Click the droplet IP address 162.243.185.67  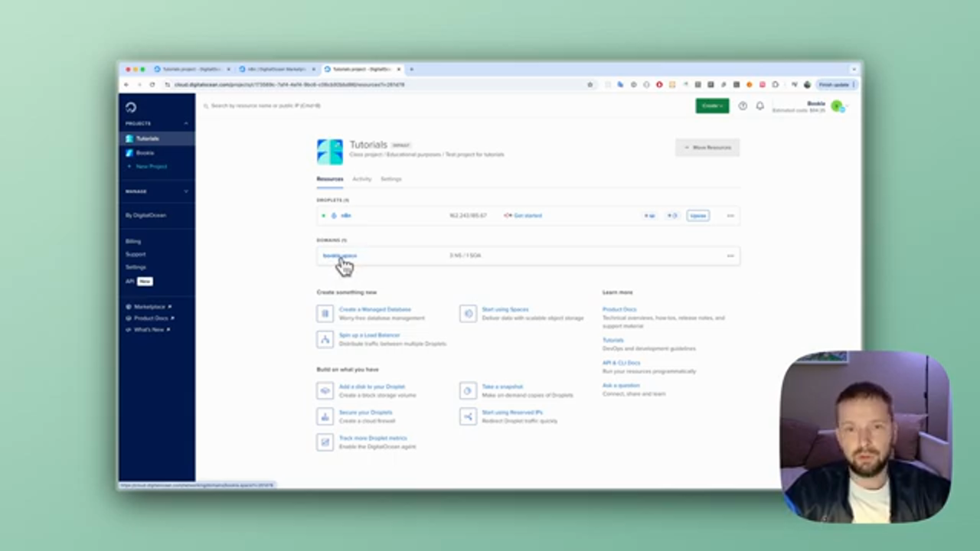[468, 216]
